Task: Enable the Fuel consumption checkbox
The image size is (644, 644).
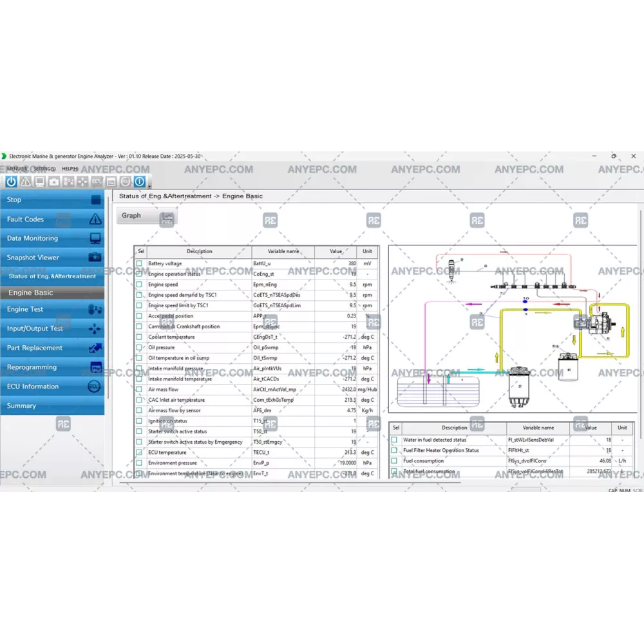Action: click(x=394, y=461)
